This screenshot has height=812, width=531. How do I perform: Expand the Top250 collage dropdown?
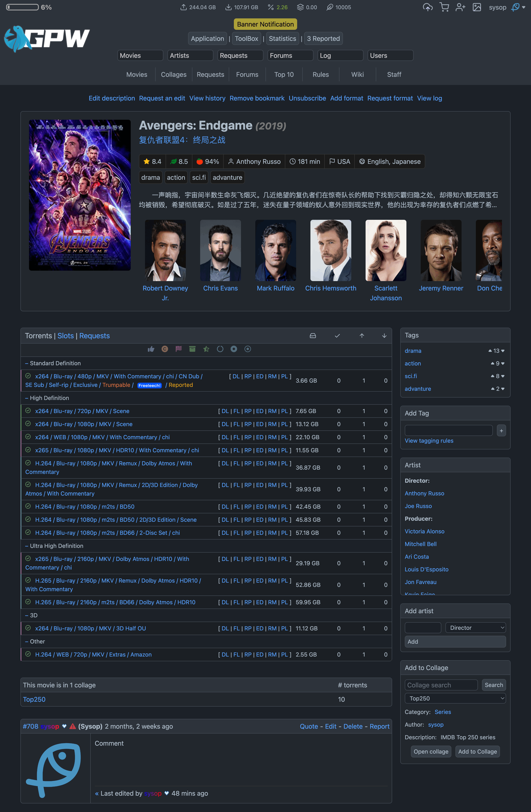[x=455, y=698]
